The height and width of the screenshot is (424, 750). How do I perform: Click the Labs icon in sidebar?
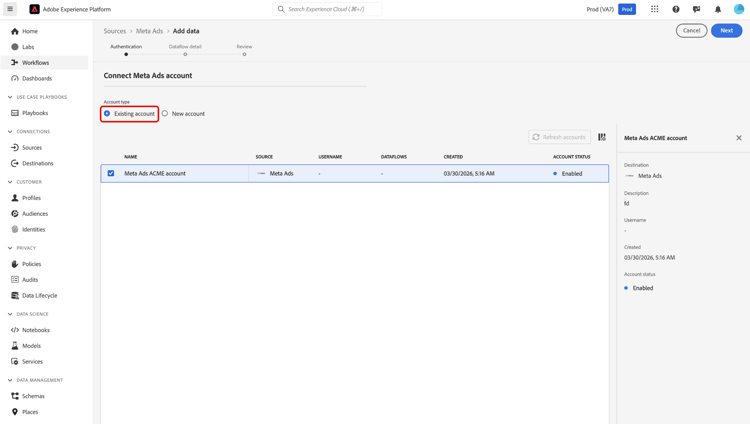15,47
